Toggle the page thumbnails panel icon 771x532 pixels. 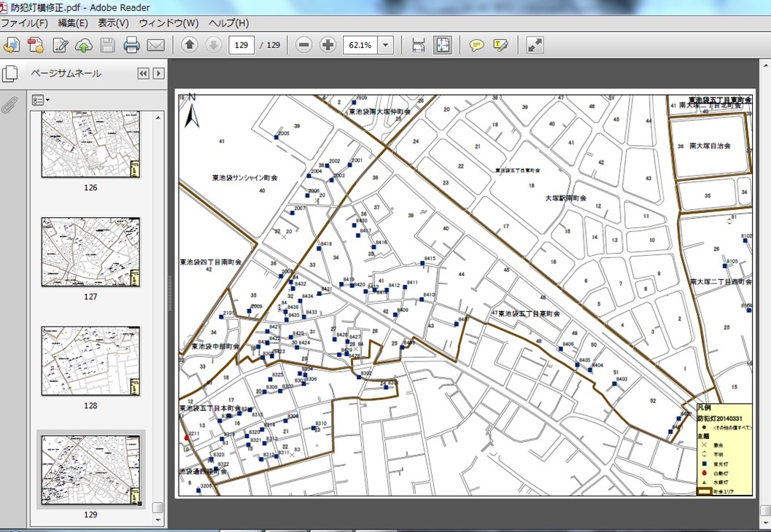tap(9, 74)
